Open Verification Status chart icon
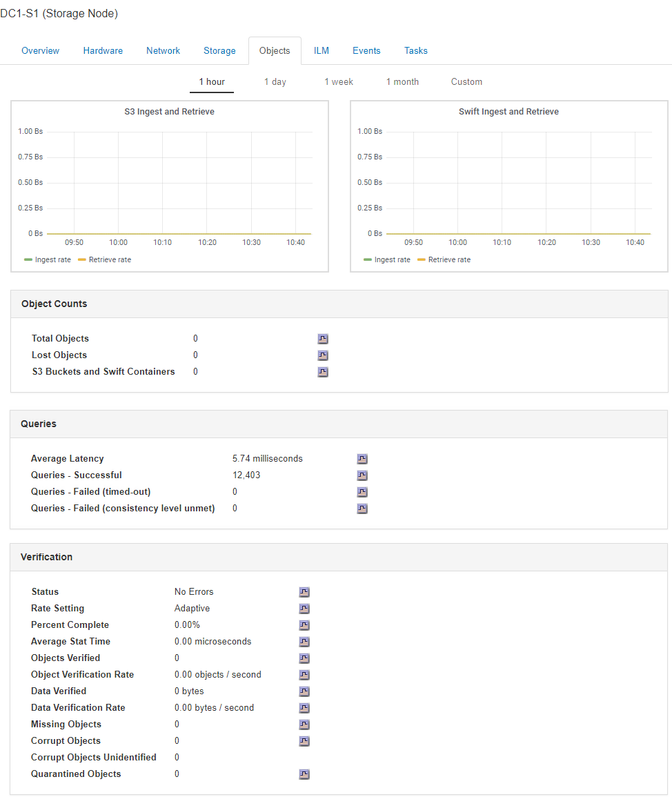The height and width of the screenshot is (797, 672). (304, 592)
